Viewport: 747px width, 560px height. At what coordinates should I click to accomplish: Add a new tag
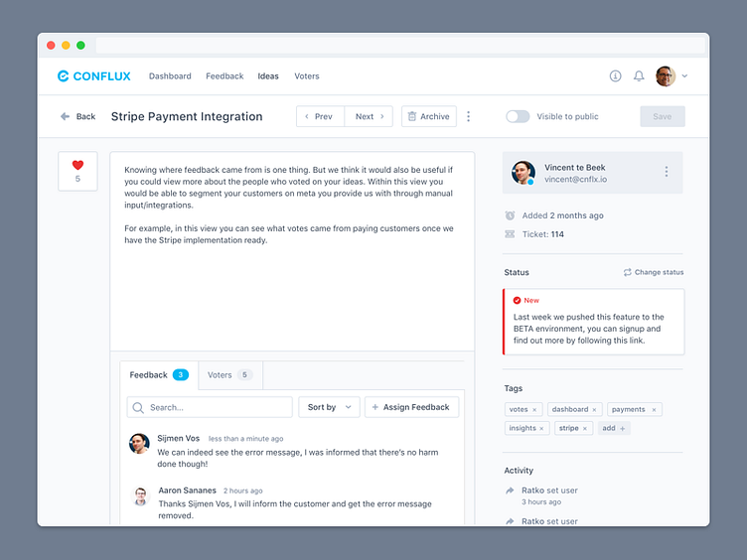click(x=614, y=428)
